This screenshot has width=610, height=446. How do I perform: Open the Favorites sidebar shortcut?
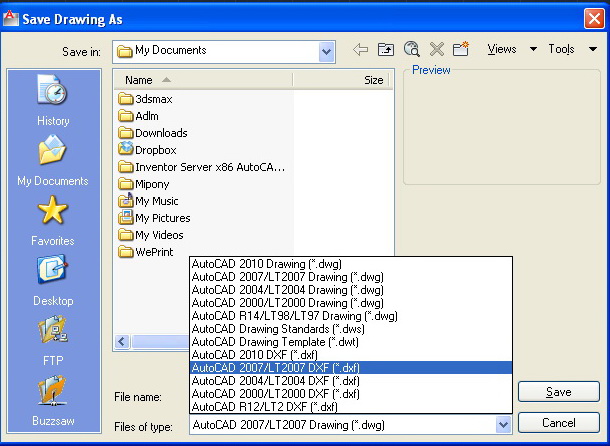coord(53,221)
